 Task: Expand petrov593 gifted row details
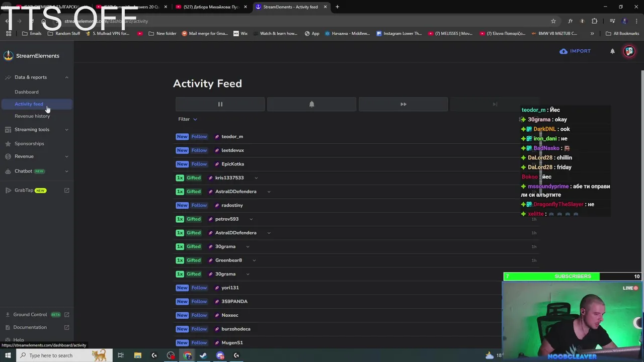251,219
